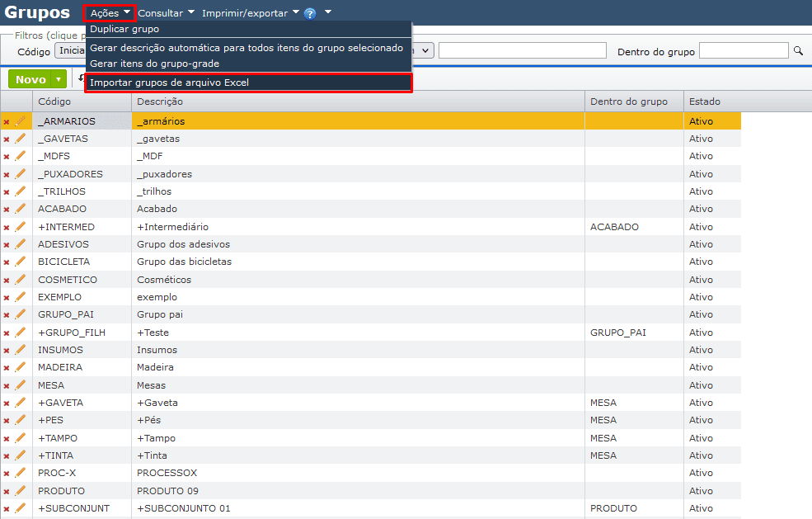The image size is (812, 519).
Task: Edit the ACABADO group pencil icon
Action: tap(20, 209)
